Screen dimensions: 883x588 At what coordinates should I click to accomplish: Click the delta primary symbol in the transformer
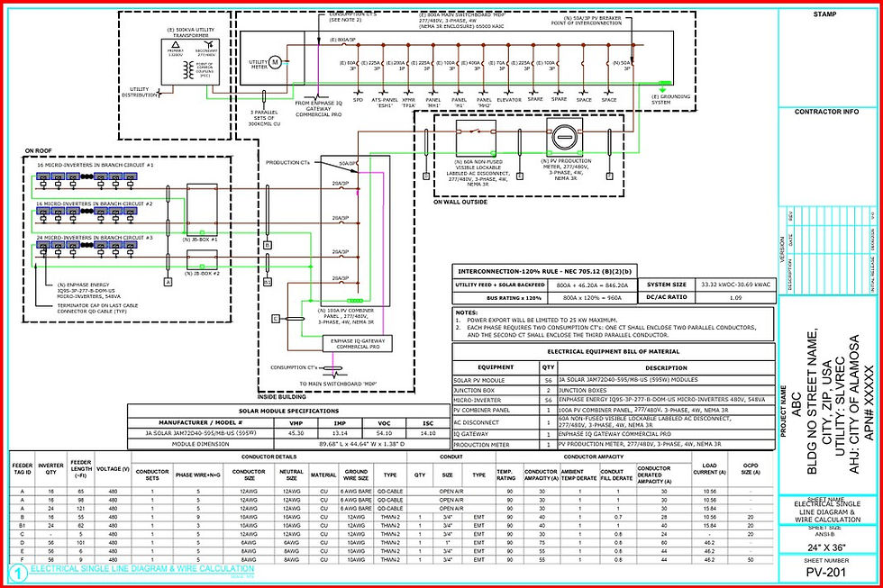176,44
